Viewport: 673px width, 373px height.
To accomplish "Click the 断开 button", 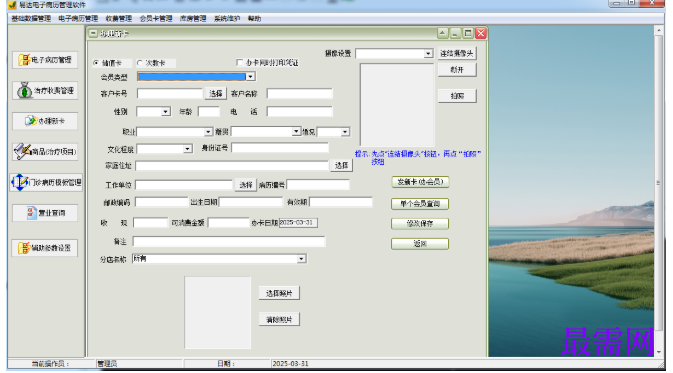I will pyautogui.click(x=457, y=70).
